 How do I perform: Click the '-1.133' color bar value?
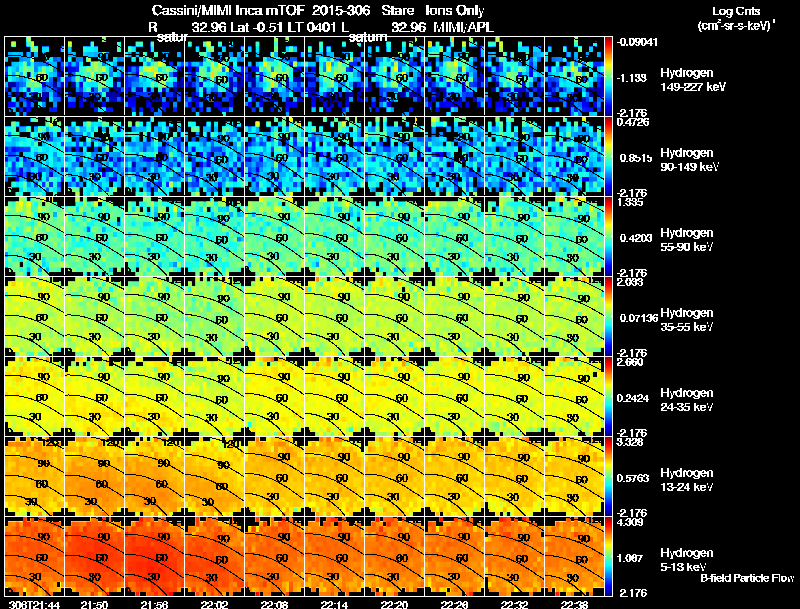point(632,78)
